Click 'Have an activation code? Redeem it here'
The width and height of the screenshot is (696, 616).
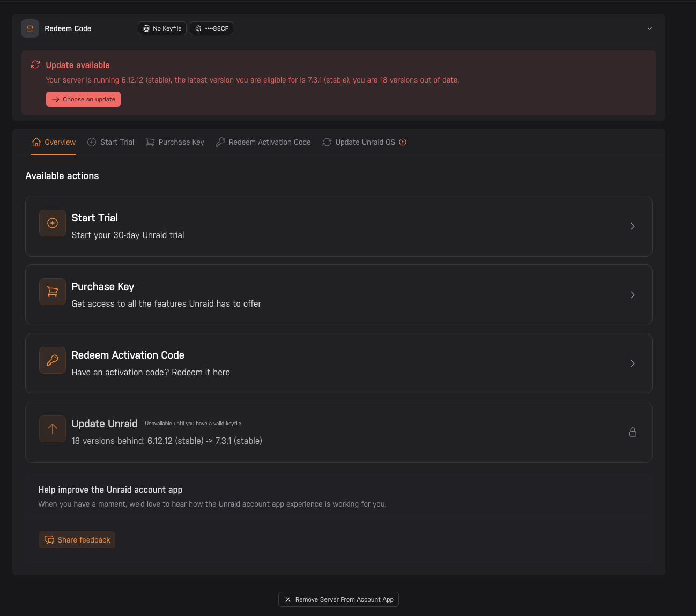151,372
